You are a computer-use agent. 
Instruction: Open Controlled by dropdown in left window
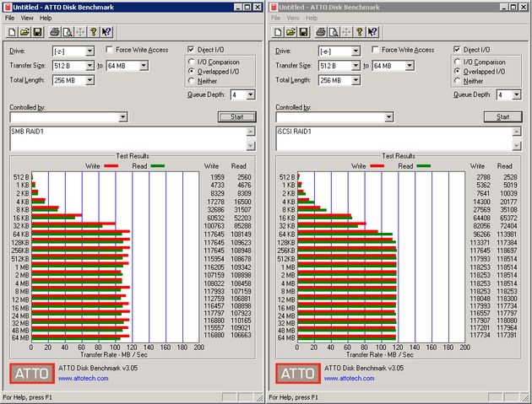[122, 117]
